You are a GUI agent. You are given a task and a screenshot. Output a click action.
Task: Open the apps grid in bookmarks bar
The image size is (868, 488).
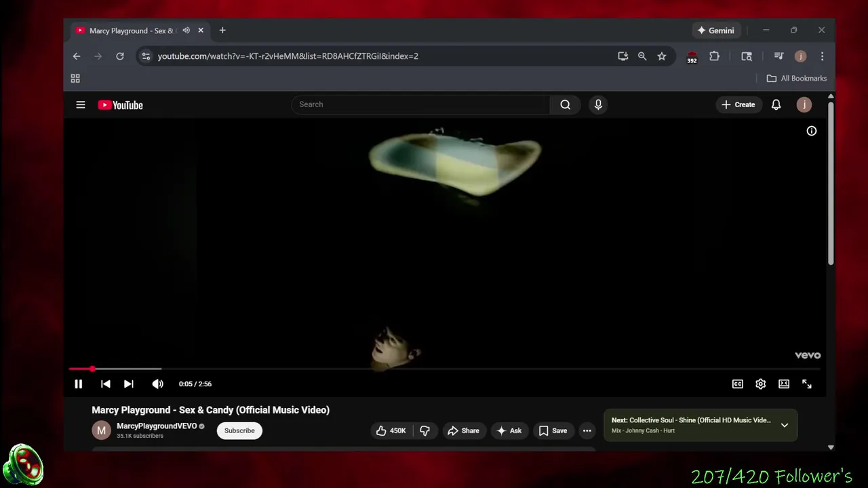pos(75,79)
